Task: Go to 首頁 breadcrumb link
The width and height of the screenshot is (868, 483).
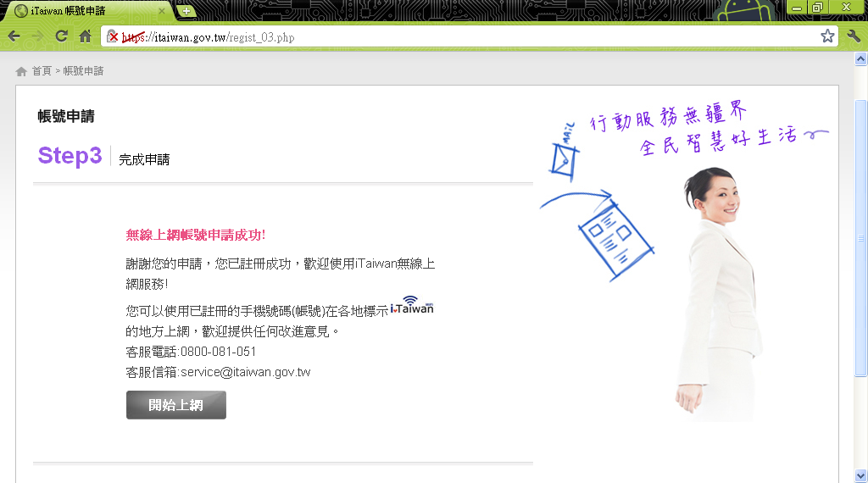Action: point(42,71)
